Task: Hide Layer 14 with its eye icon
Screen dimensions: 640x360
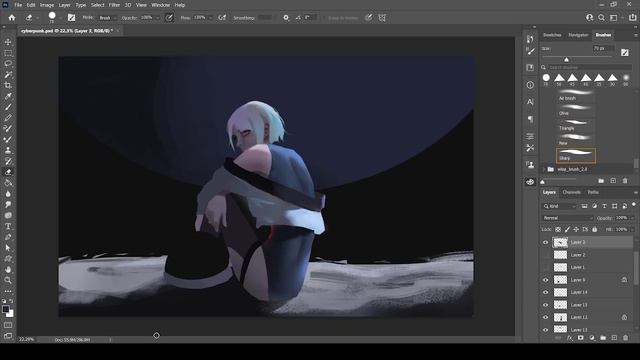Action: [x=545, y=292]
